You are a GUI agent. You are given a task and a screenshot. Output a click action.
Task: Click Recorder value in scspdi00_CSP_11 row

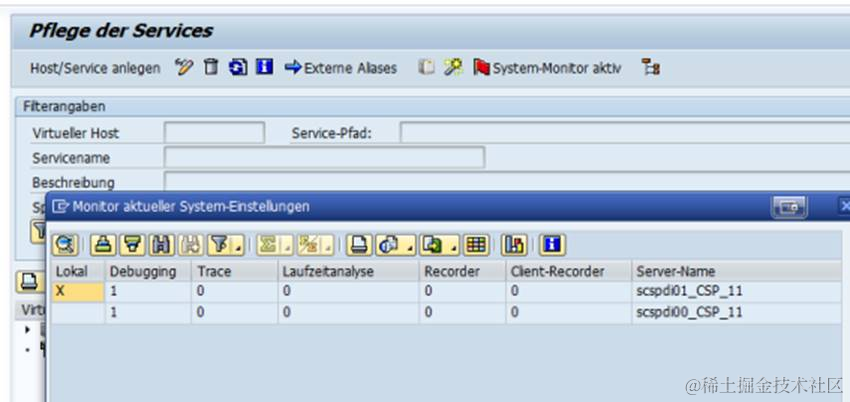click(463, 313)
